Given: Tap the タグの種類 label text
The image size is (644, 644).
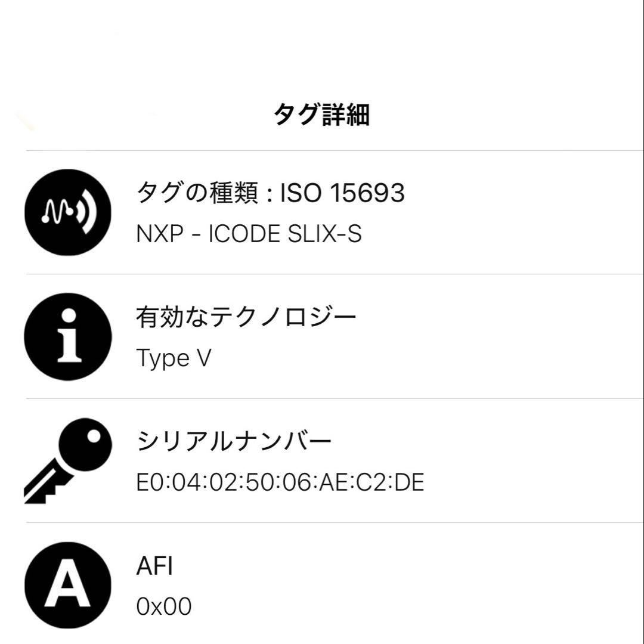Looking at the screenshot, I should (x=197, y=191).
